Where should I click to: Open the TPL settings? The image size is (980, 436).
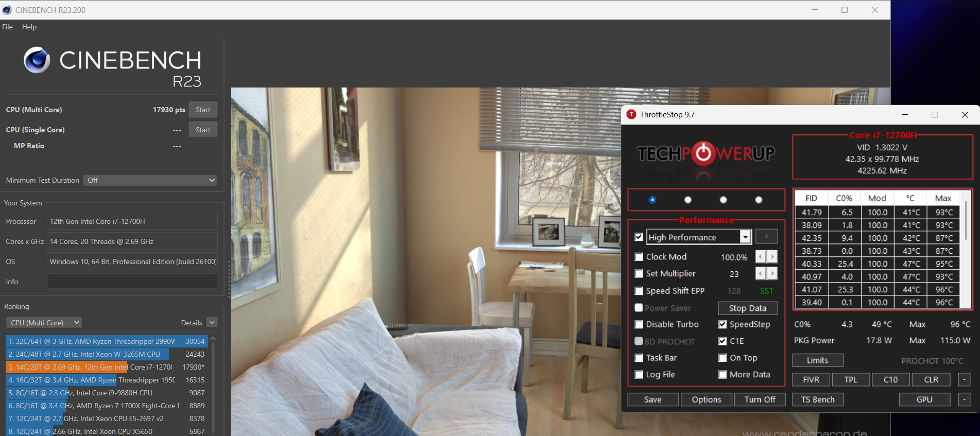(x=851, y=380)
